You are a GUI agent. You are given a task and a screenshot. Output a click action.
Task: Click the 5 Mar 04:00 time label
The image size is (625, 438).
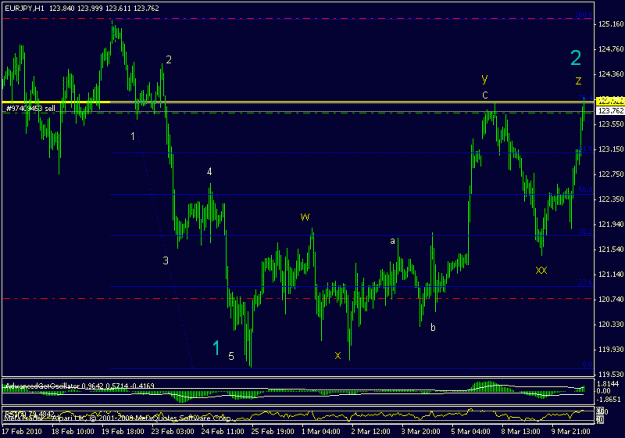[x=470, y=431]
